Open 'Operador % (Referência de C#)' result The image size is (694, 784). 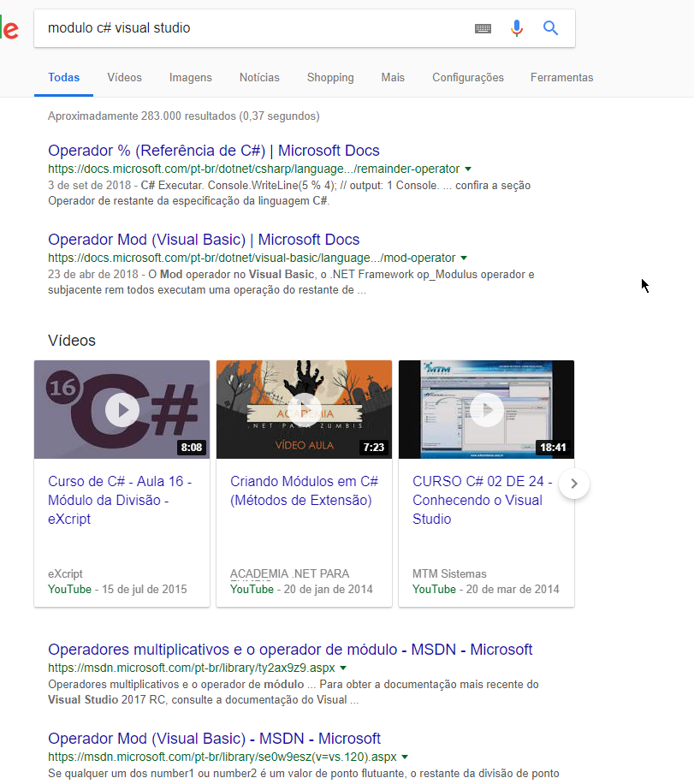213,151
